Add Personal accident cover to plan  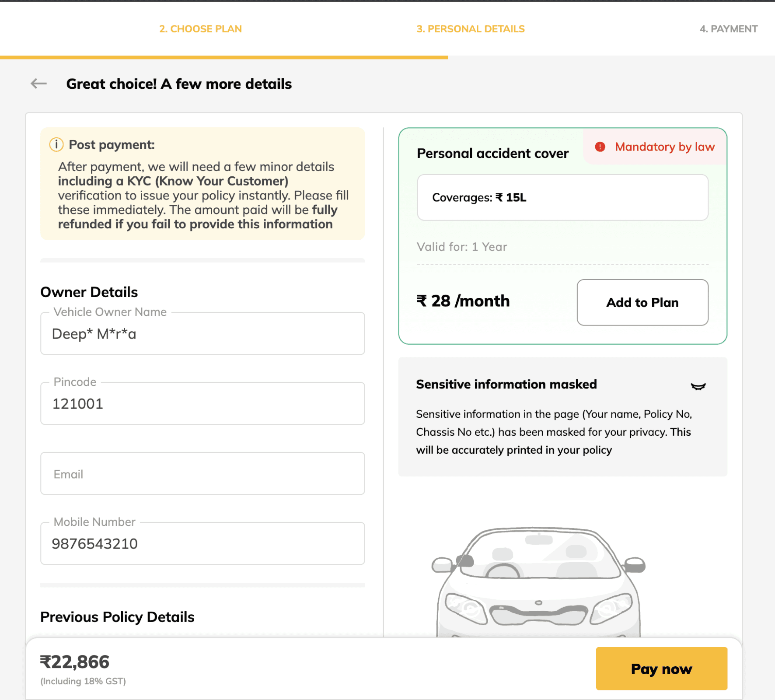click(x=642, y=302)
